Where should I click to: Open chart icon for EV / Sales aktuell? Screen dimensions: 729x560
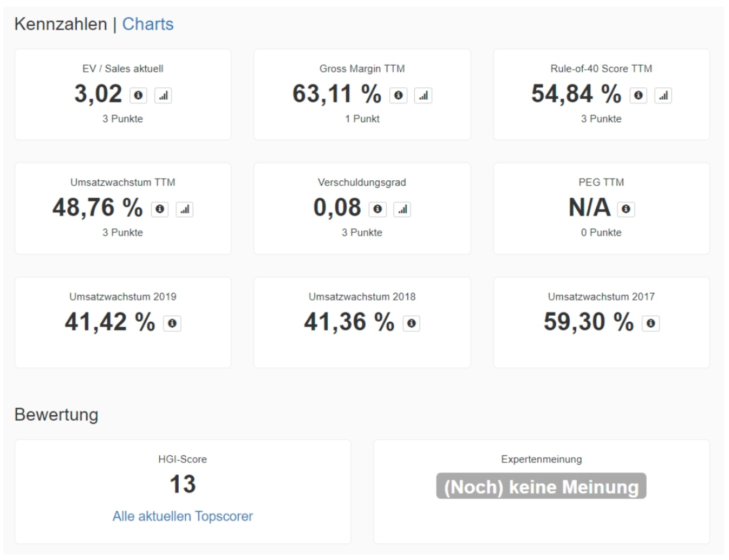coord(163,95)
